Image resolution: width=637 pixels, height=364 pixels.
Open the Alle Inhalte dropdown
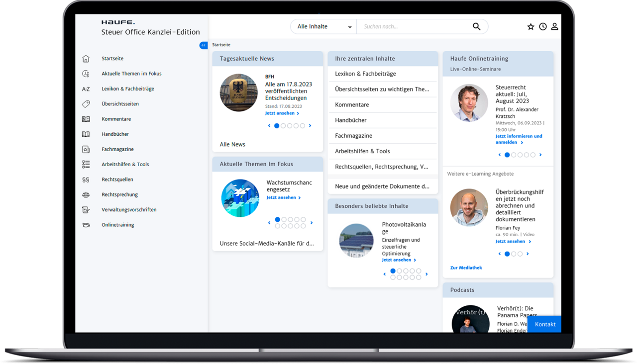tap(323, 27)
